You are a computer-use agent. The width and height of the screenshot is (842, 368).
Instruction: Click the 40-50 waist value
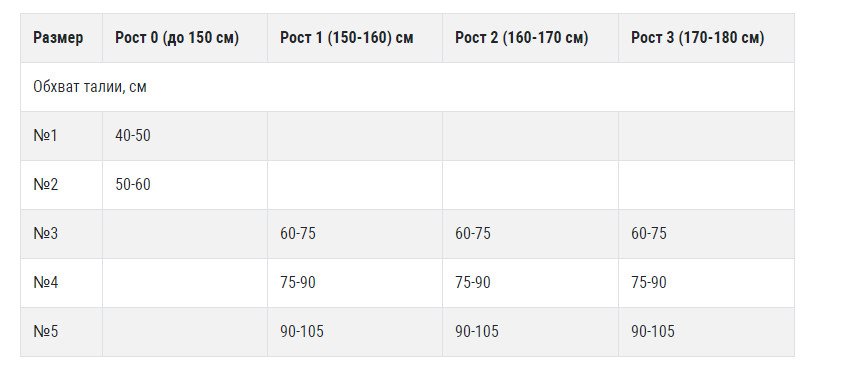[x=133, y=136]
